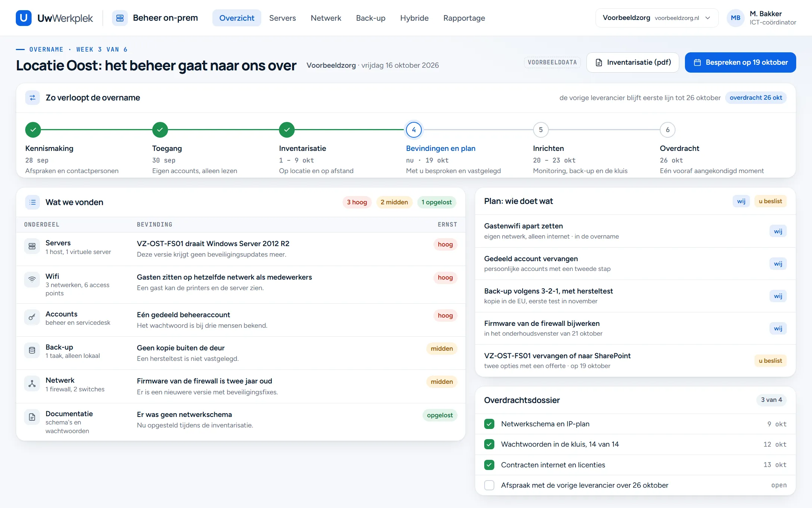This screenshot has height=508, width=812.
Task: Click the Beheer on-prem server icon
Action: (x=120, y=18)
